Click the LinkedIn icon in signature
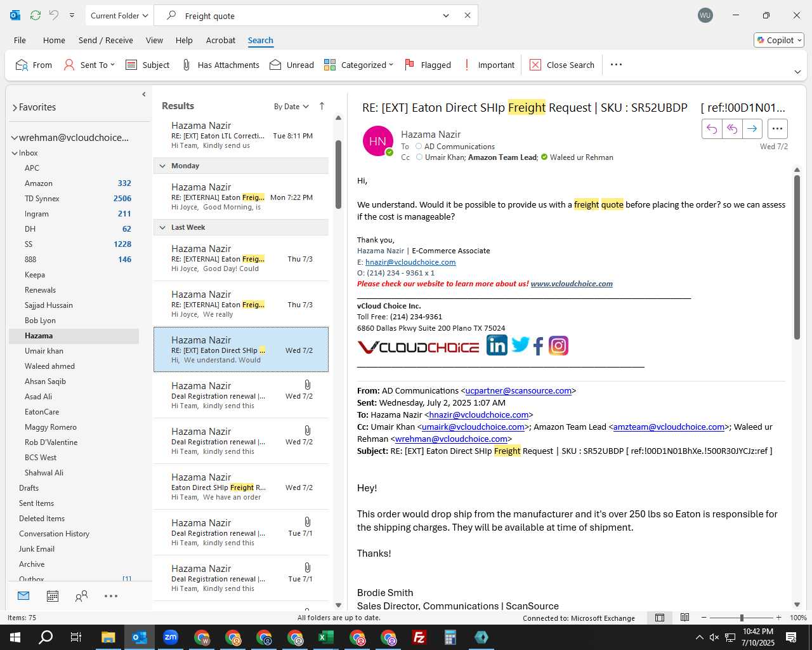The width and height of the screenshot is (812, 650). [x=497, y=345]
